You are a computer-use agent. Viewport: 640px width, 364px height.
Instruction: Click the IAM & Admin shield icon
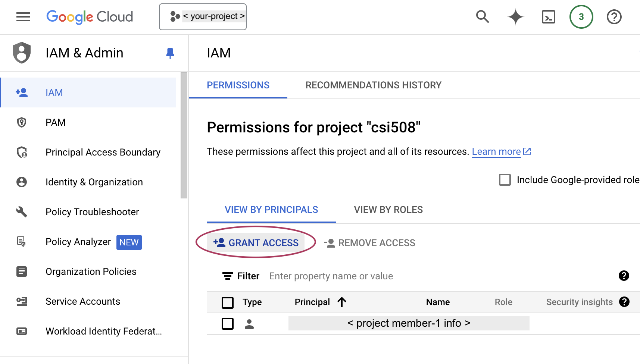pyautogui.click(x=22, y=53)
